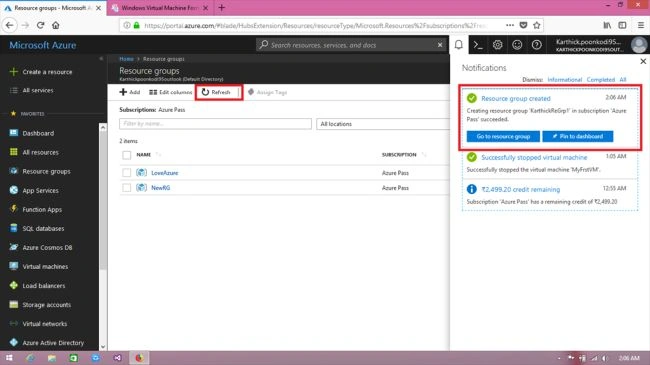650x365 pixels.
Task: Open the page actions ellipsis in address bar
Action: [510, 25]
